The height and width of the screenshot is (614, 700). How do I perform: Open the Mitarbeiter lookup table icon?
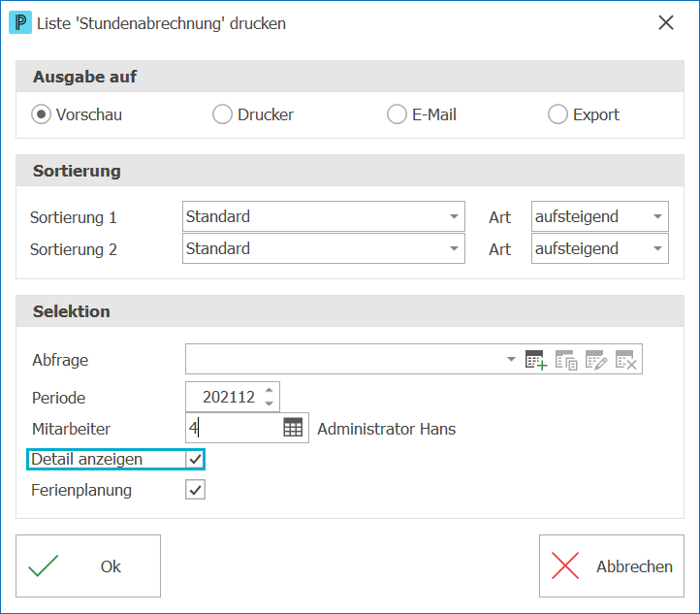[293, 428]
